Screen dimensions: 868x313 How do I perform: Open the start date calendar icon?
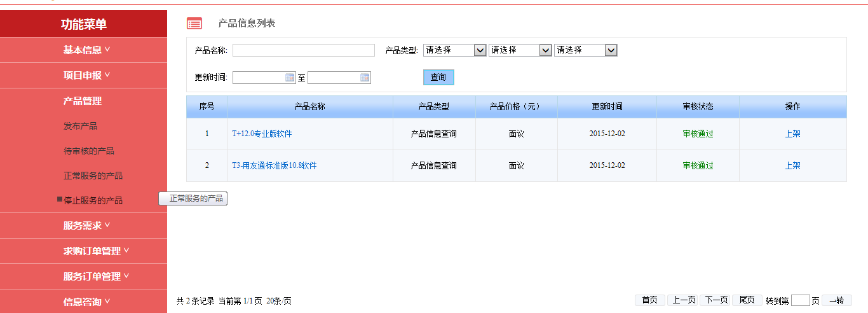coord(290,78)
